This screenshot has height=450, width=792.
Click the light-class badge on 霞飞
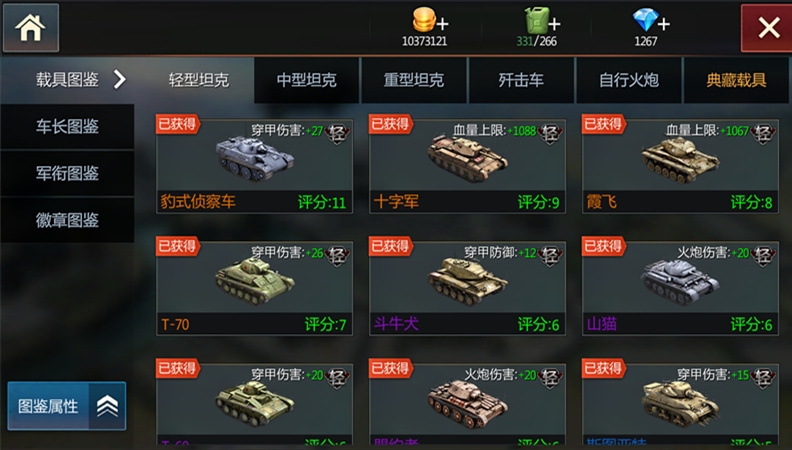click(763, 133)
